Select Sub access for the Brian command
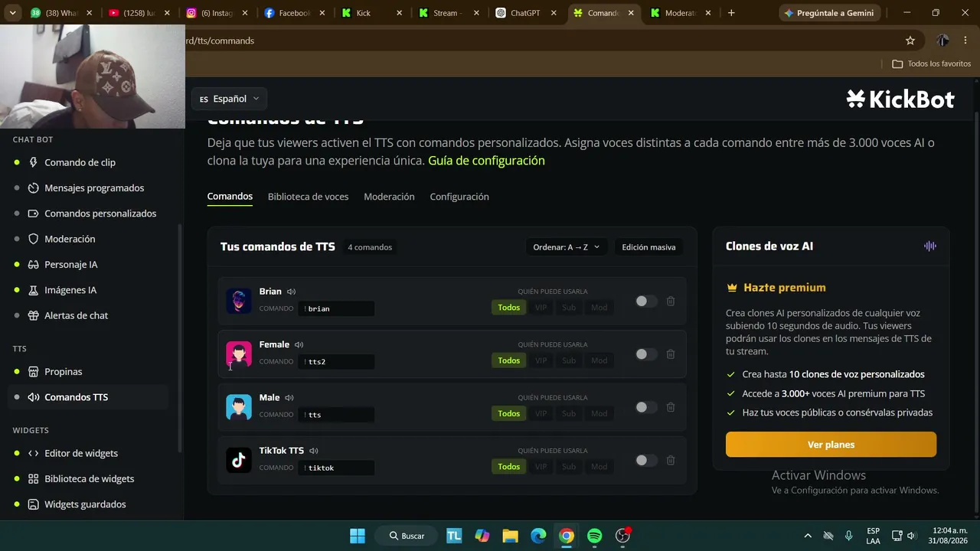The image size is (980, 551). pos(569,308)
